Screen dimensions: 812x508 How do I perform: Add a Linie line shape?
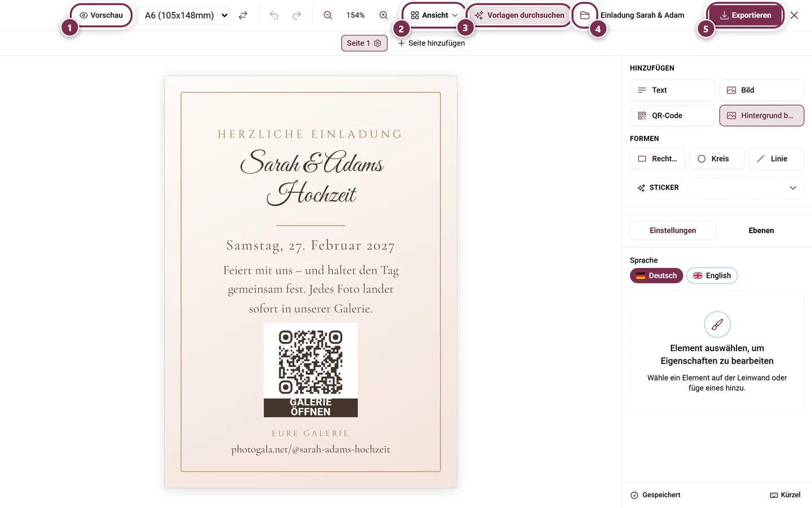[x=776, y=159]
